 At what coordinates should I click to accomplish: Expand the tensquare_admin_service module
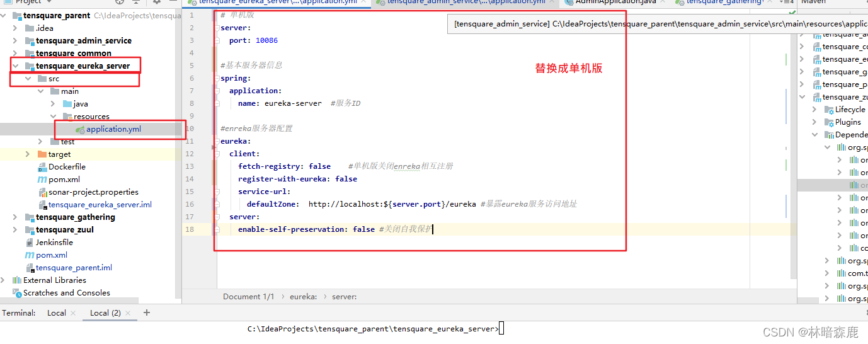15,41
